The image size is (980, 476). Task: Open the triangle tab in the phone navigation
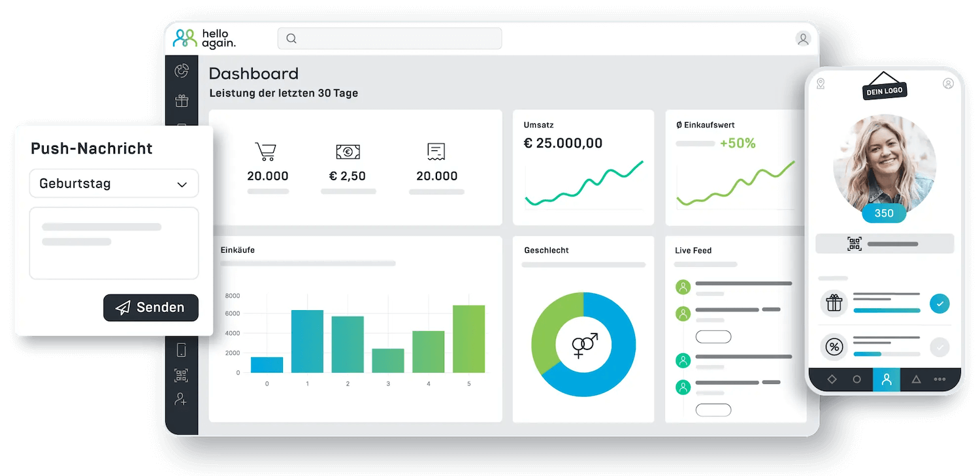915,379
